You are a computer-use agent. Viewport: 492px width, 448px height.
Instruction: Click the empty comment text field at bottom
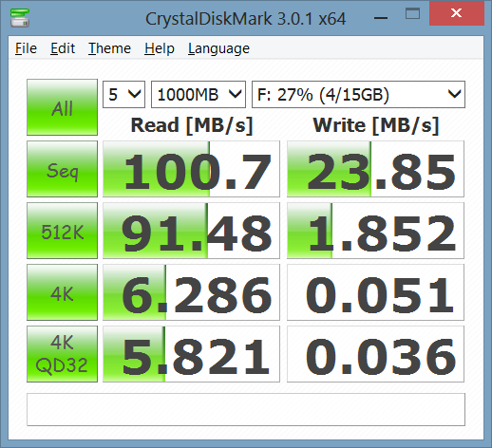(x=246, y=409)
